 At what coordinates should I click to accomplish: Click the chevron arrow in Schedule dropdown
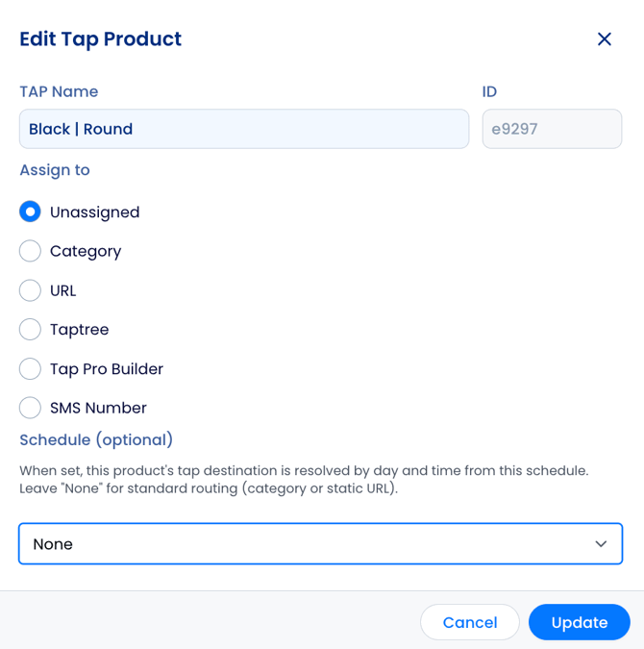click(601, 543)
